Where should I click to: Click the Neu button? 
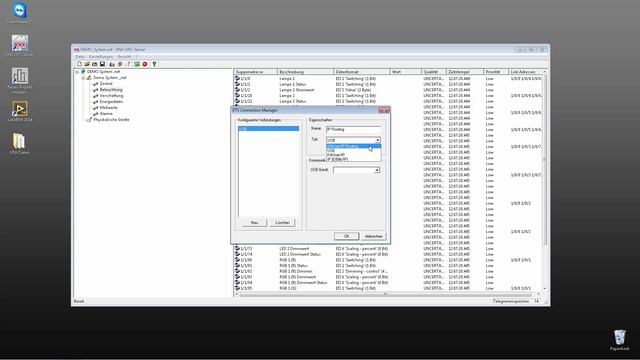(254, 222)
